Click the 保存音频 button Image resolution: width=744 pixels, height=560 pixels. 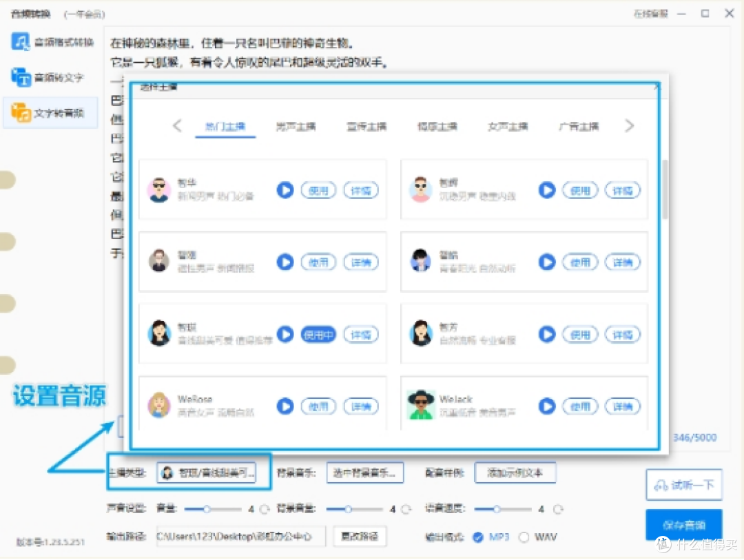coord(684,524)
